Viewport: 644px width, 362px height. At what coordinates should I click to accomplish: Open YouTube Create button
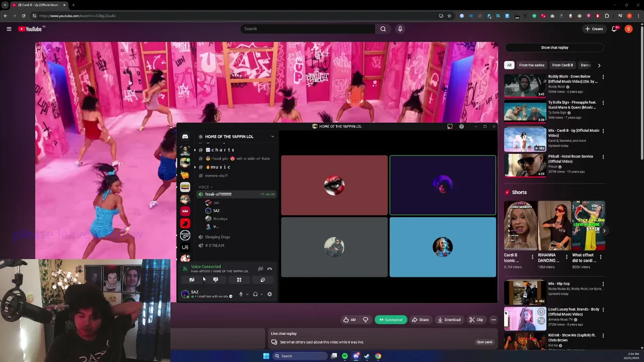click(594, 29)
